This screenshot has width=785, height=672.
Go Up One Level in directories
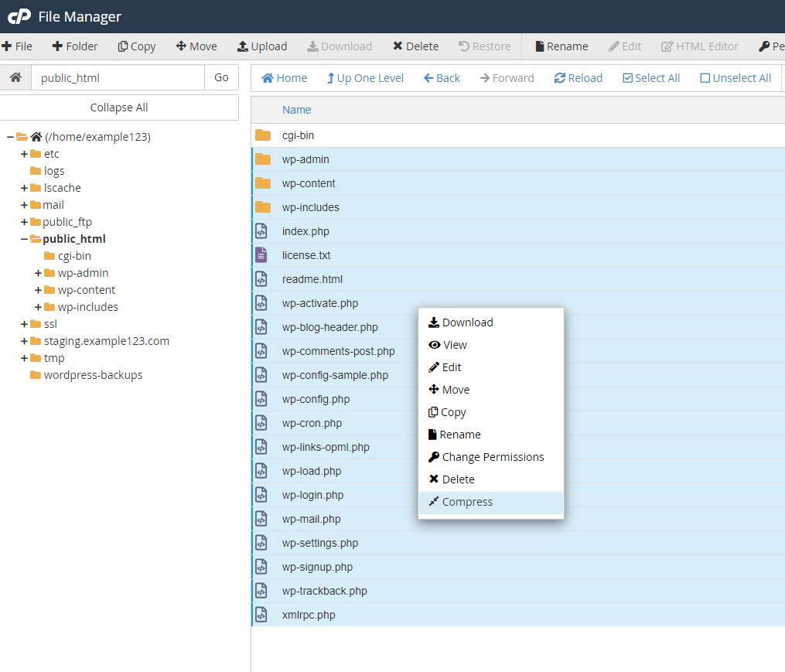pyautogui.click(x=364, y=77)
